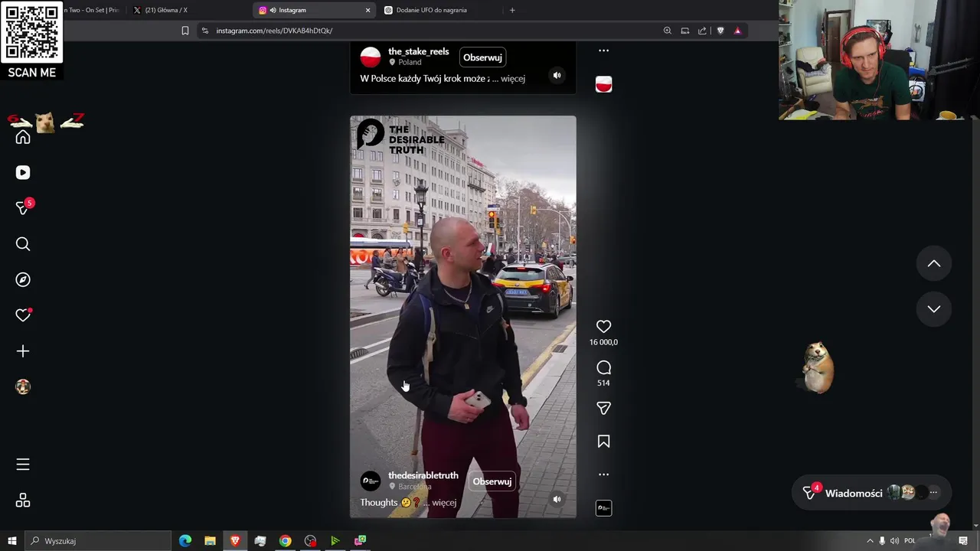Viewport: 980px width, 551px height.
Task: Show hidden system tray icons
Action: coord(870,541)
